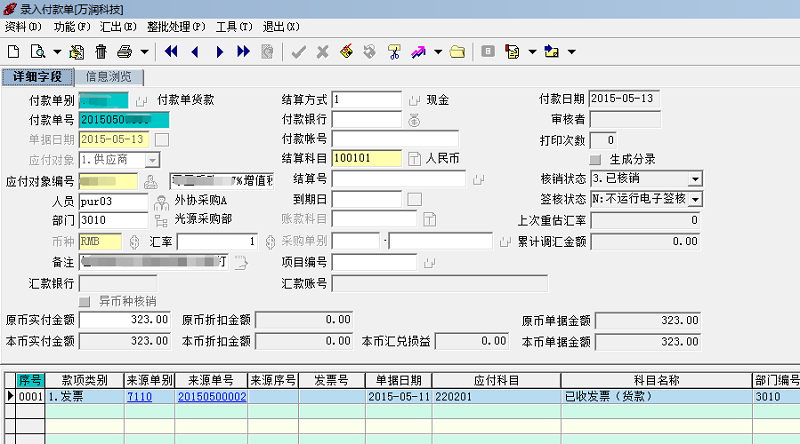800x444 pixels.
Task: Click the 结算科目 field containing 100101
Action: [366, 159]
